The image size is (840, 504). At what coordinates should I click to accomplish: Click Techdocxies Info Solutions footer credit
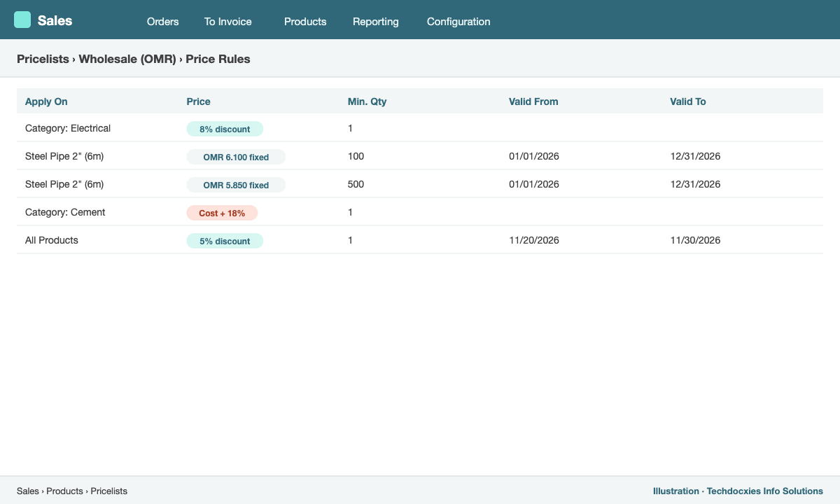click(765, 491)
